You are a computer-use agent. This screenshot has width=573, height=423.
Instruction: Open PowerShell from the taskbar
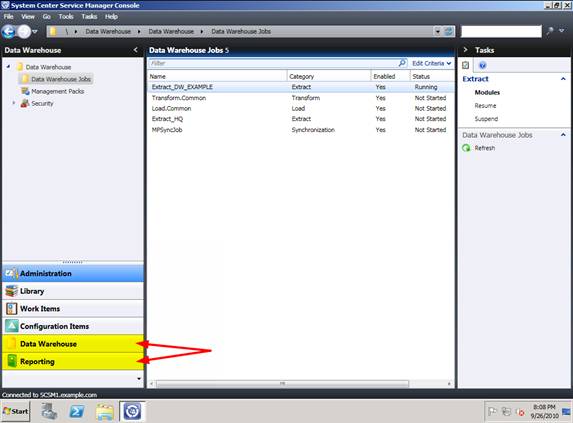click(x=77, y=411)
